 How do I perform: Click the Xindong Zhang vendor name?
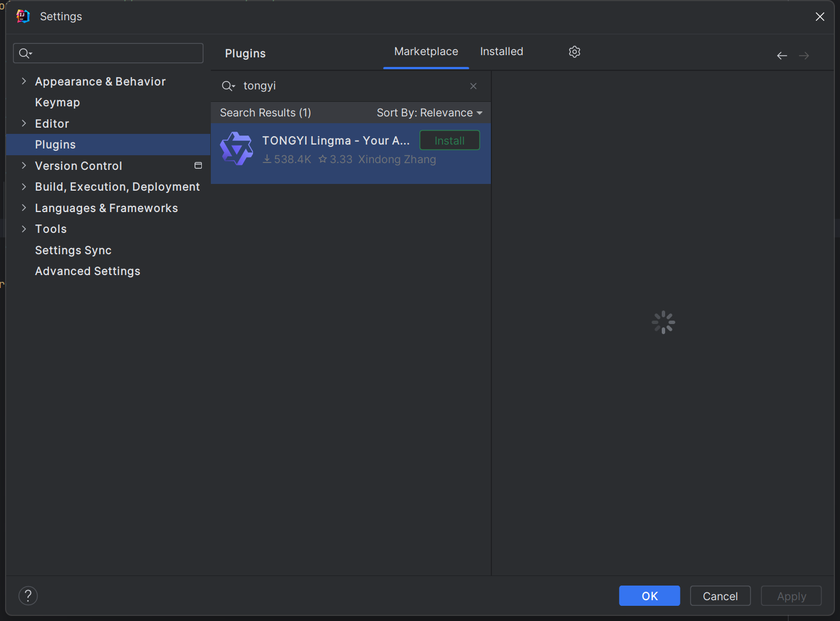(x=397, y=160)
